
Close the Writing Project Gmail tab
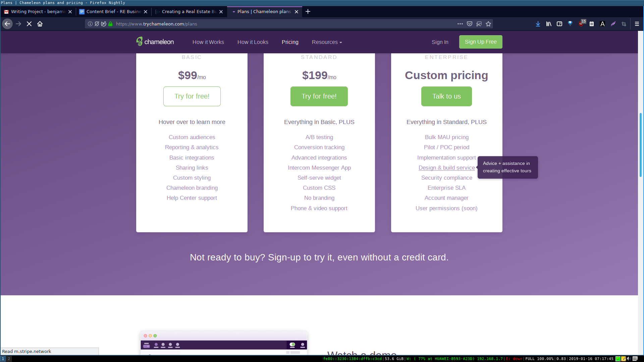click(70, 11)
